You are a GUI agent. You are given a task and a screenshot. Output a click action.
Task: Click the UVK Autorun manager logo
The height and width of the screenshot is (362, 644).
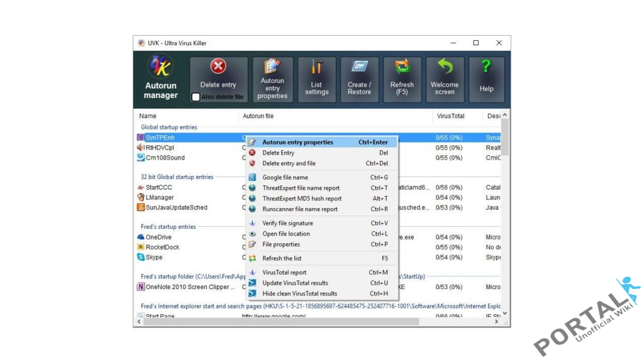click(160, 67)
